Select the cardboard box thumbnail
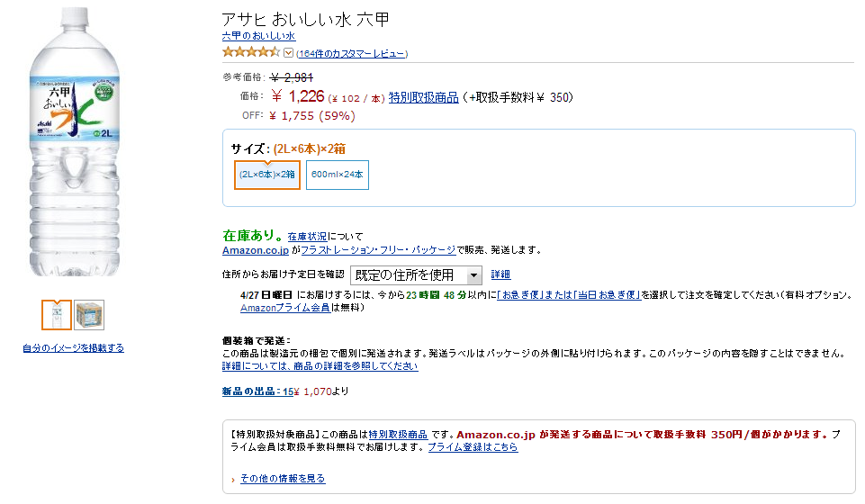 pyautogui.click(x=89, y=315)
